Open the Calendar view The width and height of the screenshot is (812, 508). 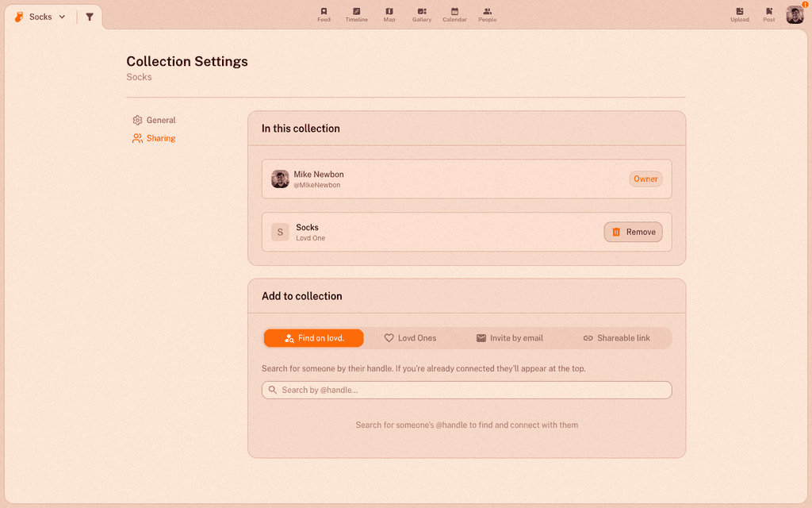click(454, 15)
